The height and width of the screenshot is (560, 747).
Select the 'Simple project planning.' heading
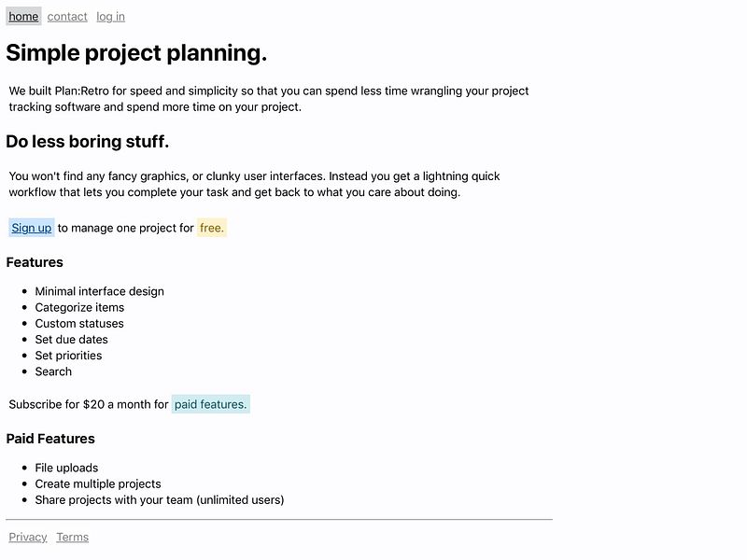(136, 53)
